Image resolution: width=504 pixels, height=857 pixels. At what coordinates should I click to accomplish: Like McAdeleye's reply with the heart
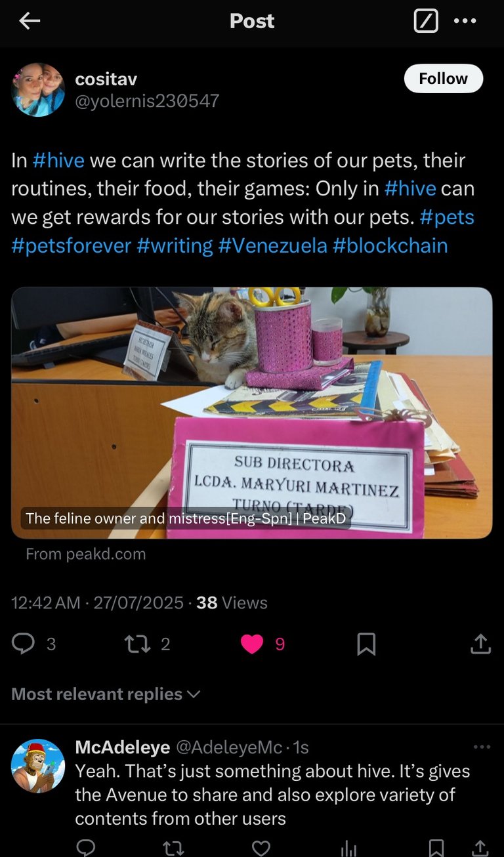261,848
